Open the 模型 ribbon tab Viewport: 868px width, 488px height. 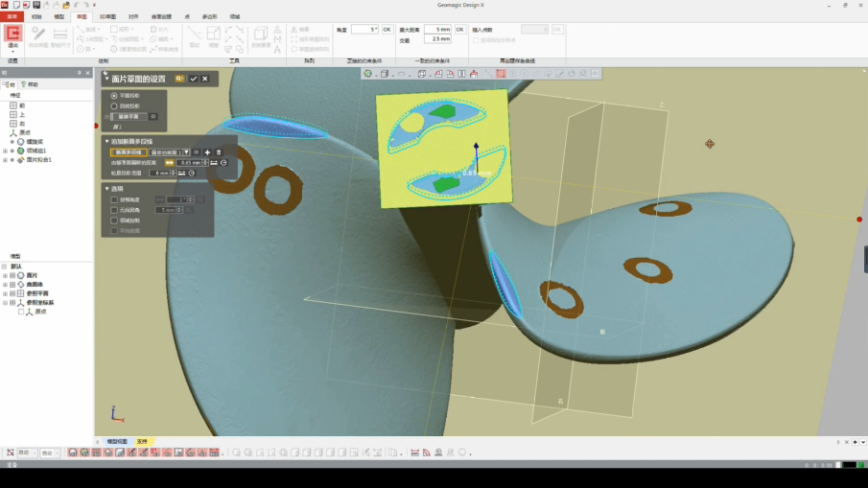(59, 16)
